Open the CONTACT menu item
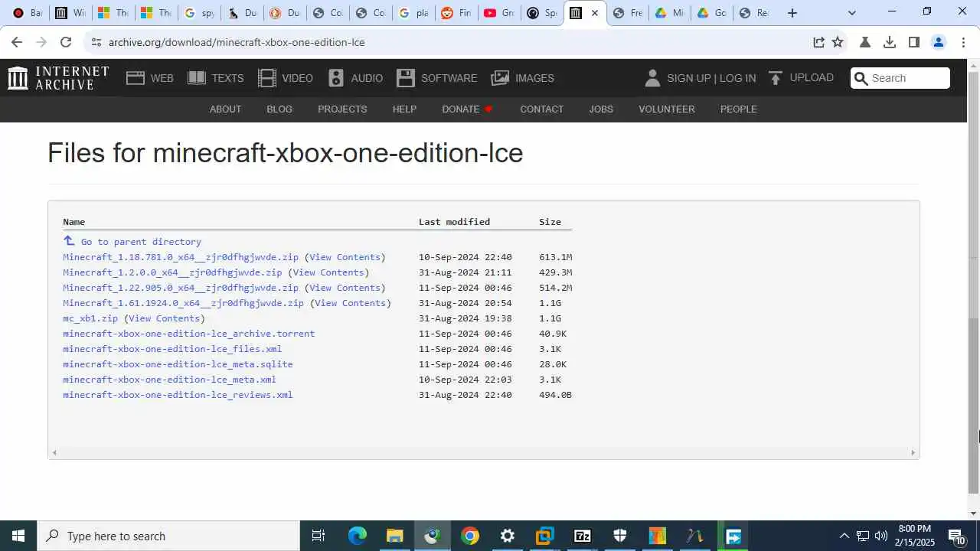This screenshot has width=980, height=551. pos(541,109)
